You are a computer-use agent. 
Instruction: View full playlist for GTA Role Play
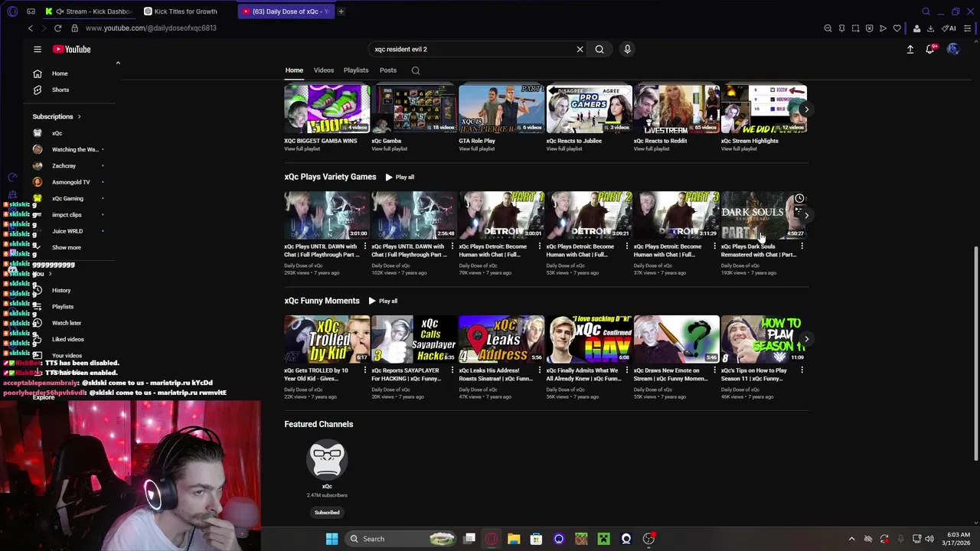point(476,148)
